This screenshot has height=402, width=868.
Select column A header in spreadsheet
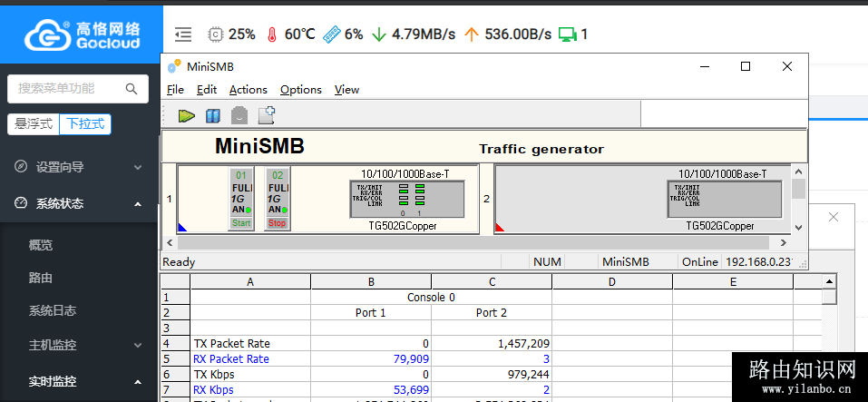250,282
